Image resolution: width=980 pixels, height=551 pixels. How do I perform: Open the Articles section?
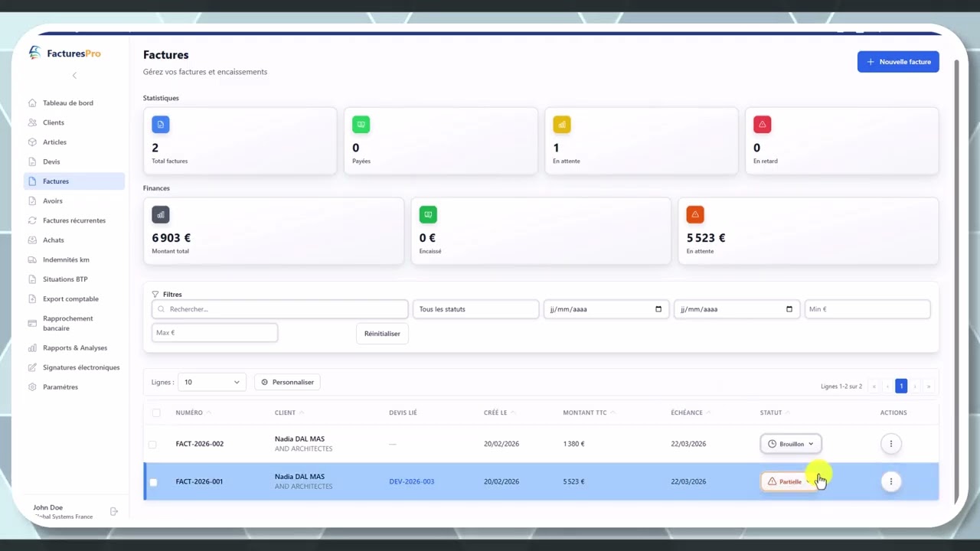(74, 142)
